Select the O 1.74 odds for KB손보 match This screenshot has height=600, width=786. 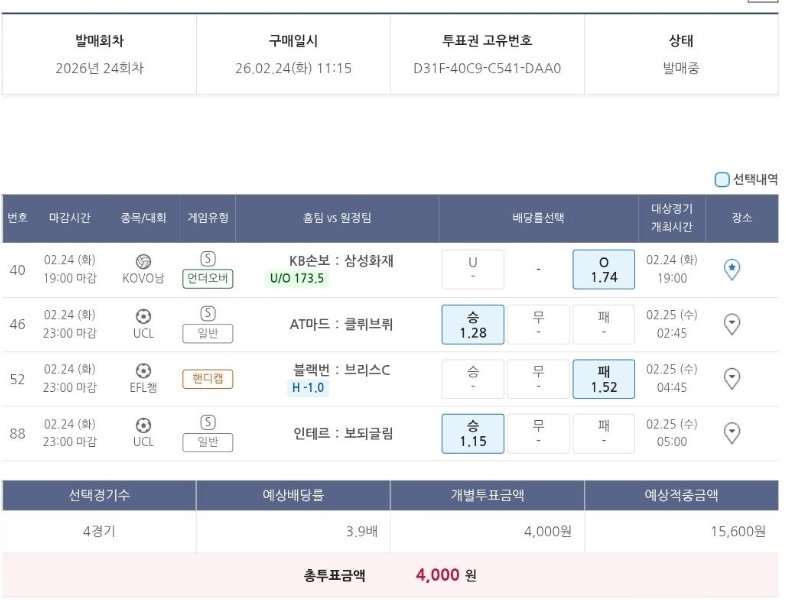pyautogui.click(x=604, y=269)
